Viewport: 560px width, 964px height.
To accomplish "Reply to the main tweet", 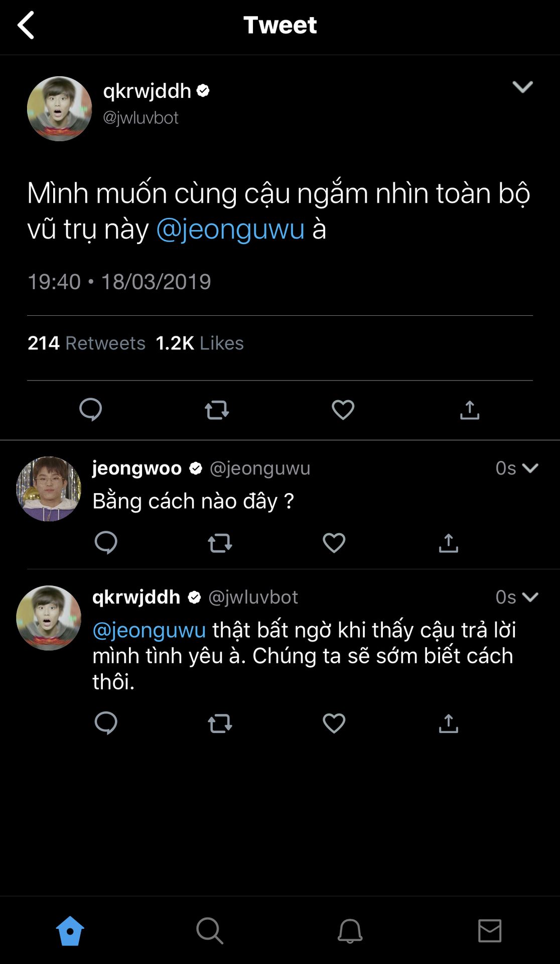I will point(91,410).
